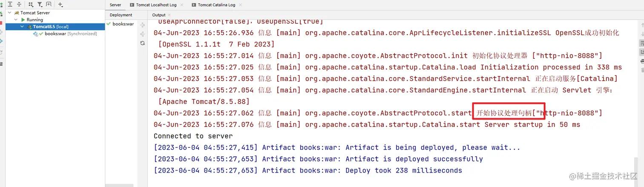Select the Tomcat8.5 [local] configuration row
The height and width of the screenshot is (187, 644).
55,26
